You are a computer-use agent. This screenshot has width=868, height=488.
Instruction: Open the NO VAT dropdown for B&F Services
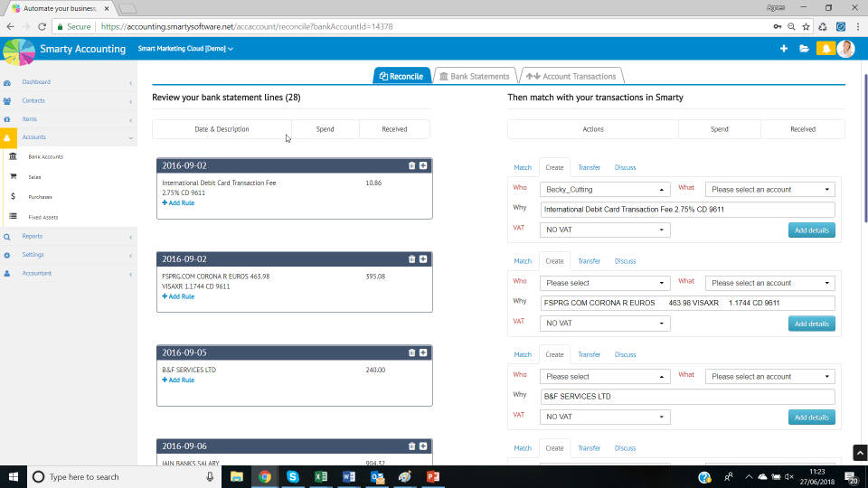coord(605,417)
